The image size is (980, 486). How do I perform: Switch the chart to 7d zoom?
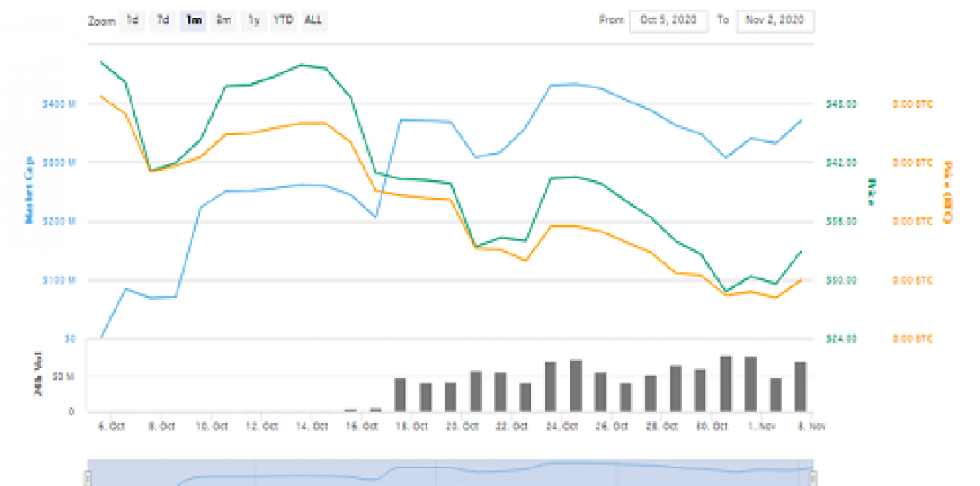162,19
